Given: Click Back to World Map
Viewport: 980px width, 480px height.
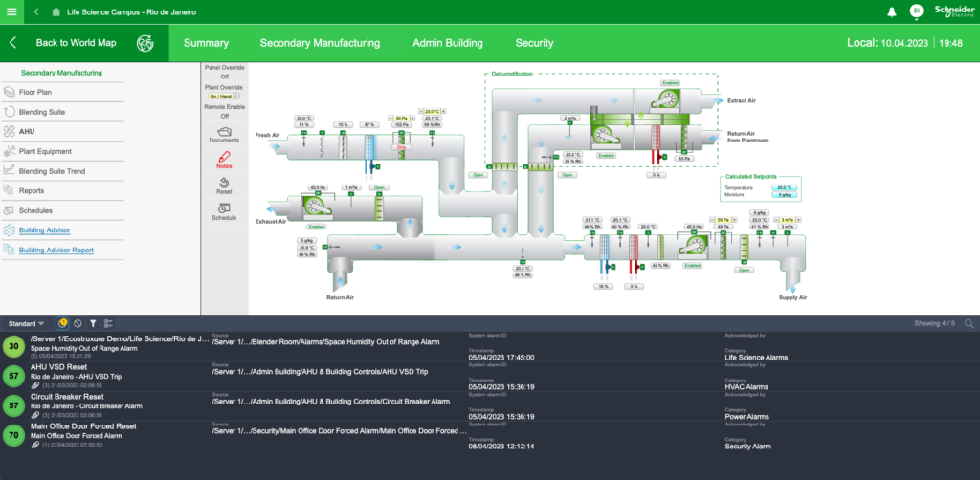Looking at the screenshot, I should coord(76,43).
